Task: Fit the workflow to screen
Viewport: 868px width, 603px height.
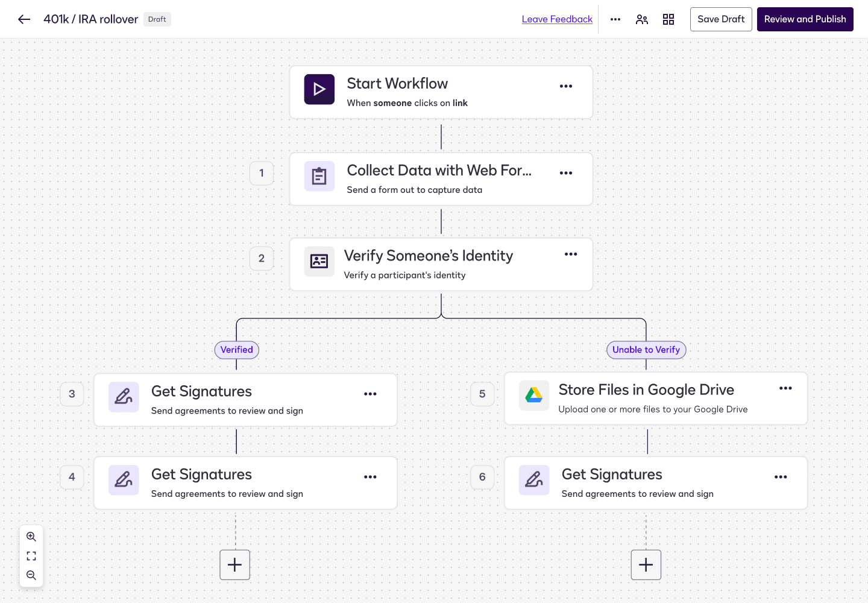Action: click(31, 556)
